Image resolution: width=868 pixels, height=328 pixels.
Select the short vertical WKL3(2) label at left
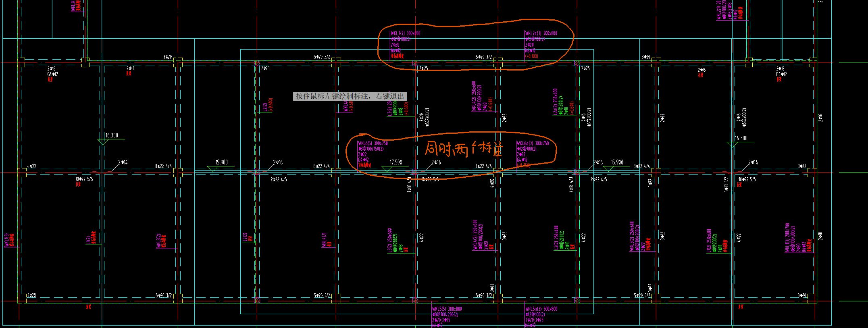point(159,241)
